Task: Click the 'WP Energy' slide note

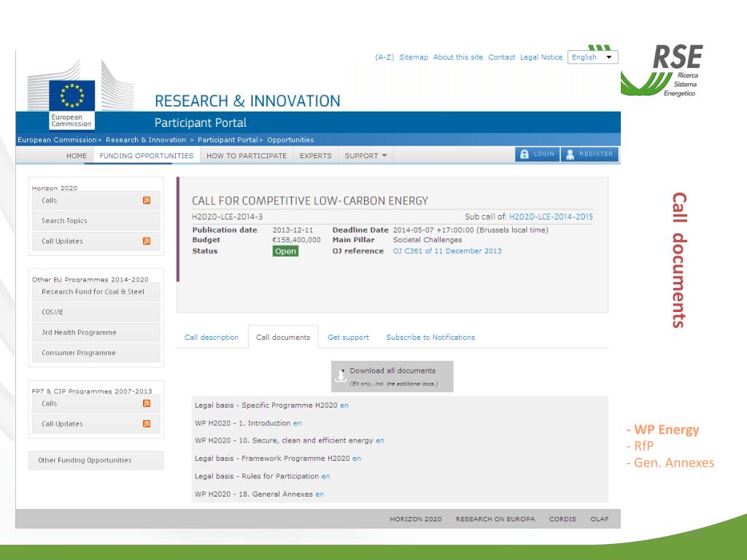Action: [x=666, y=430]
